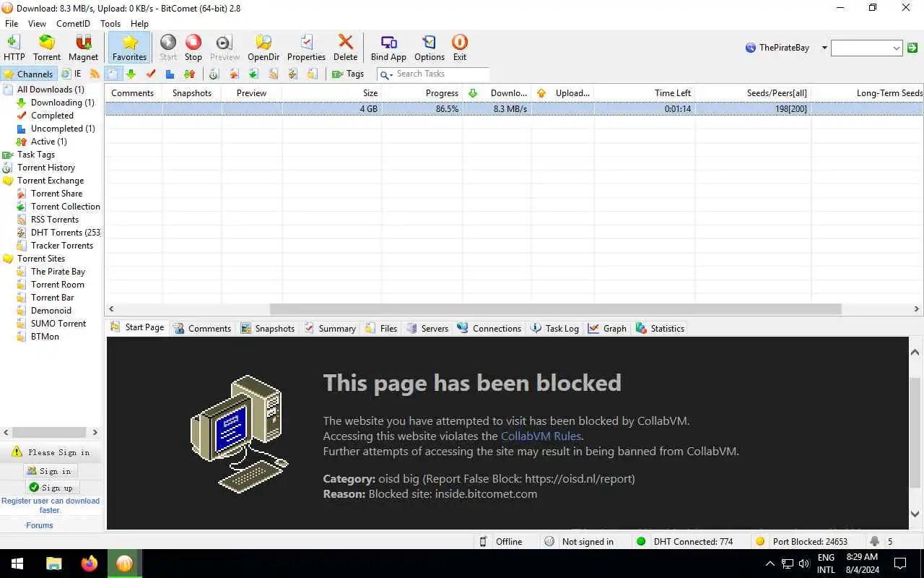Select All Downloads (1) in sidebar

tap(51, 90)
